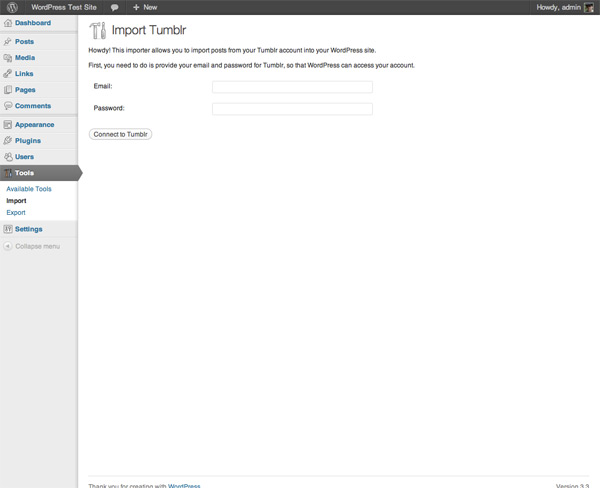
Task: Open the Pages menu
Action: point(25,90)
